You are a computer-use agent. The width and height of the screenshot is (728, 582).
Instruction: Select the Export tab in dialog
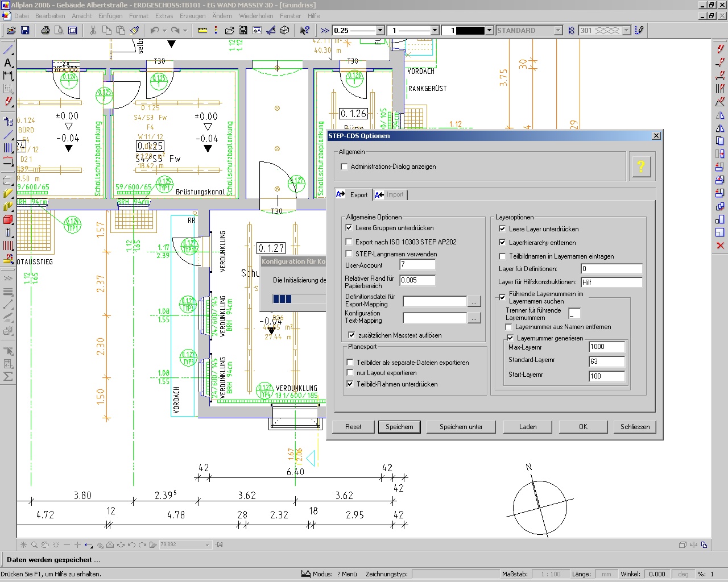[x=353, y=194]
